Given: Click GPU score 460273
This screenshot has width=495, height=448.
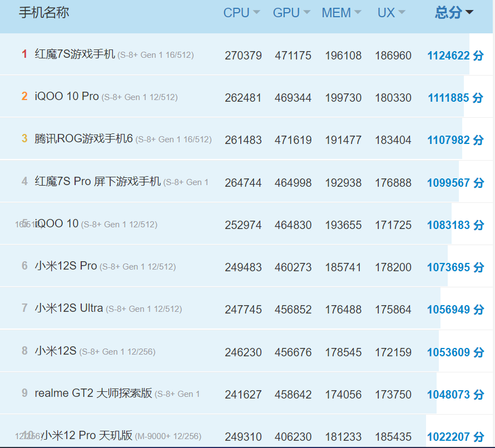Looking at the screenshot, I should 293,267.
